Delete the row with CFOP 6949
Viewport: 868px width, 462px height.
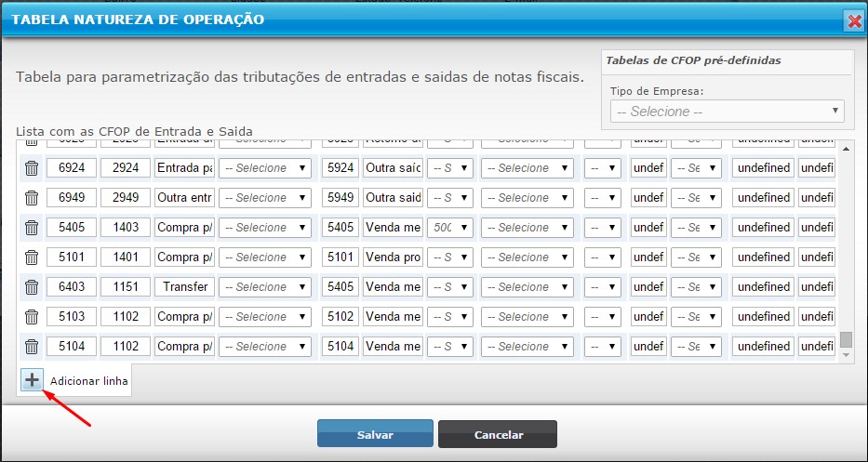(x=32, y=197)
